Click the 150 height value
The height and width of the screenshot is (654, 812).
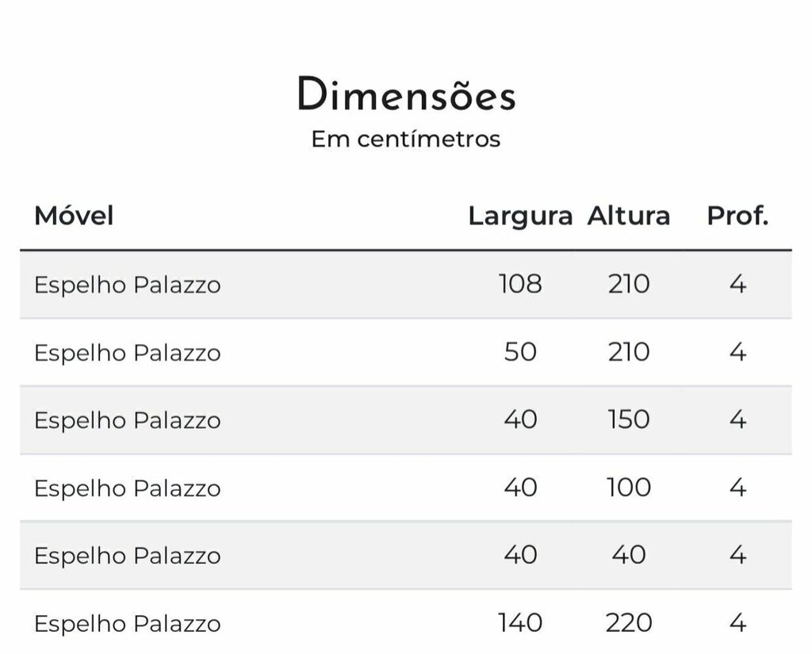pyautogui.click(x=629, y=419)
